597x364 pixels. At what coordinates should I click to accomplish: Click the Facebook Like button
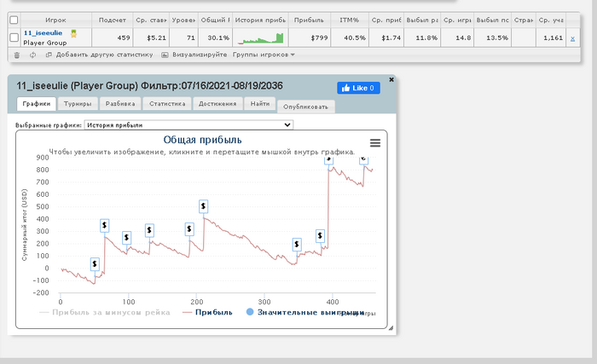[x=358, y=88]
